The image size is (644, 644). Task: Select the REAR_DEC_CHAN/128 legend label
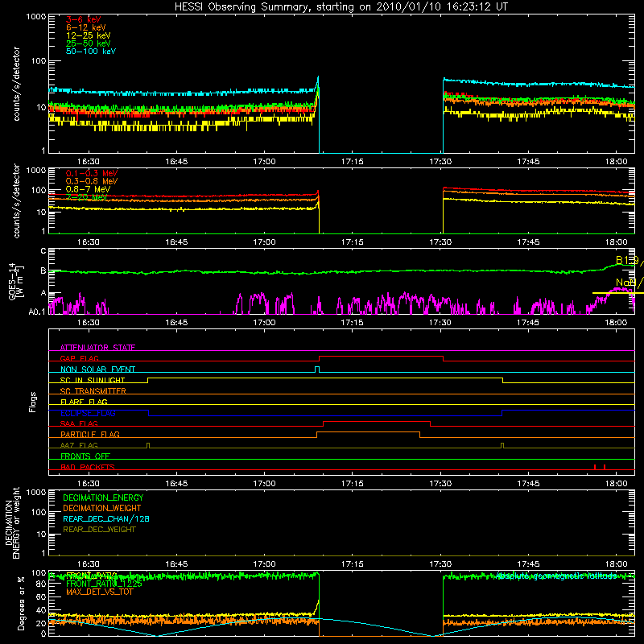106,518
